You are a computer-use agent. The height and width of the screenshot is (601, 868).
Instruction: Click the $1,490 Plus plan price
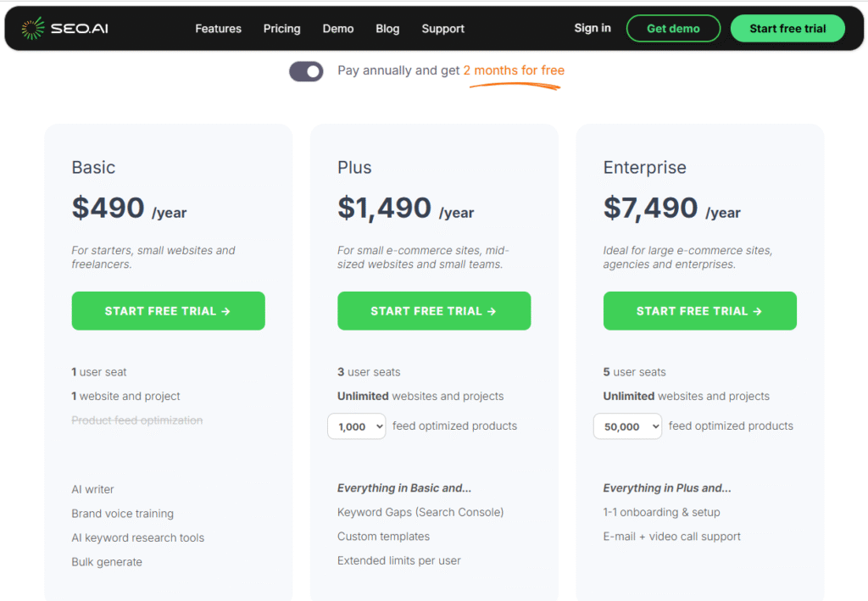383,208
